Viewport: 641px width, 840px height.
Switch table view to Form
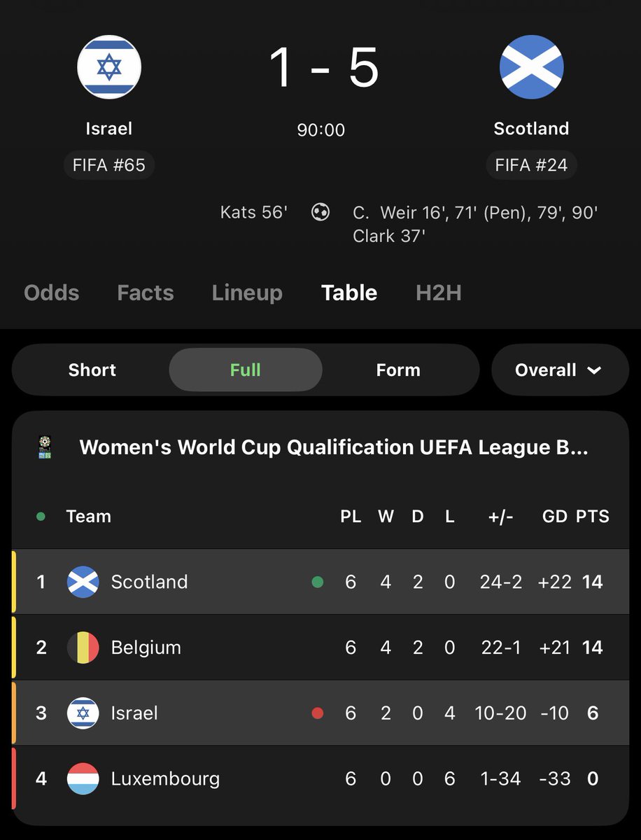(x=398, y=370)
